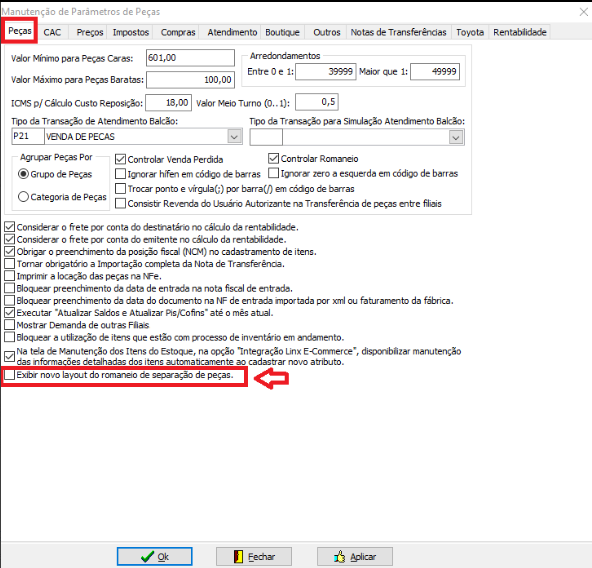Open the Notas de Transferências tab

click(x=398, y=32)
